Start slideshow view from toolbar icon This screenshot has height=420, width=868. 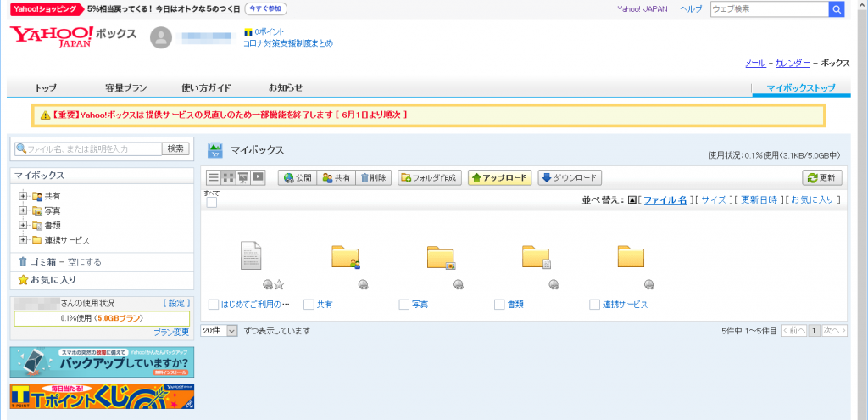tap(258, 178)
